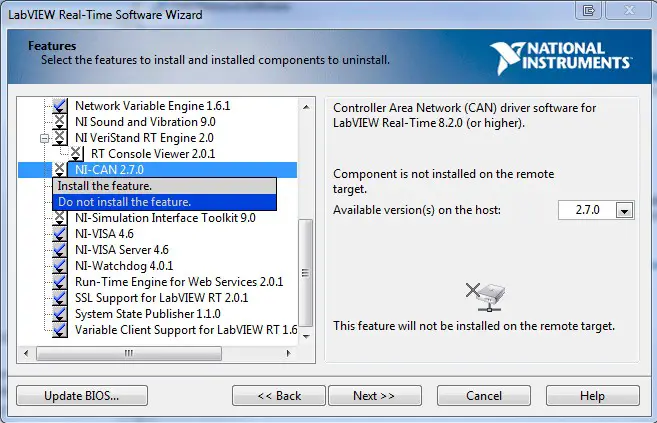This screenshot has height=423, width=657.
Task: Select Variable Client Support for LabVIEW RT row
Action: click(x=186, y=330)
